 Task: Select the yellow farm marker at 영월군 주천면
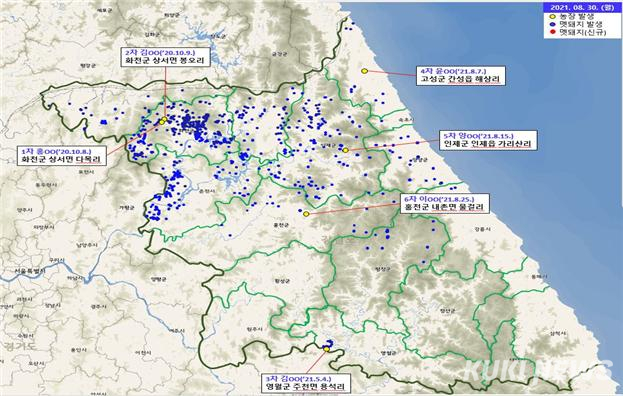pyautogui.click(x=327, y=349)
